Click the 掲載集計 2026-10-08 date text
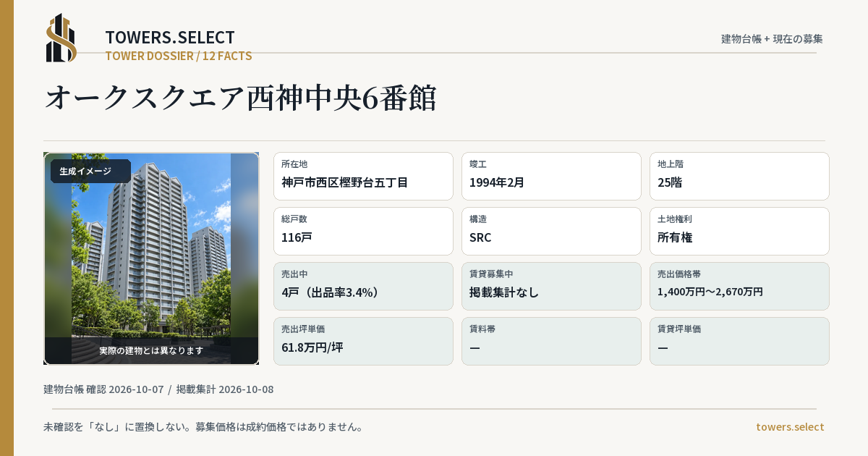Screen dimensions: 868x456 [x=225, y=389]
